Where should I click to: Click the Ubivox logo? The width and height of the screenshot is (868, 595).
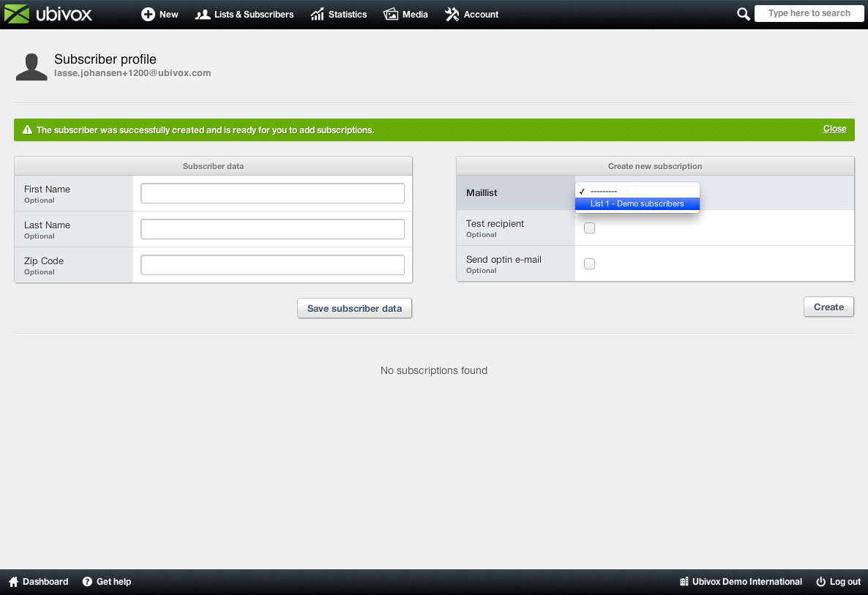point(48,14)
